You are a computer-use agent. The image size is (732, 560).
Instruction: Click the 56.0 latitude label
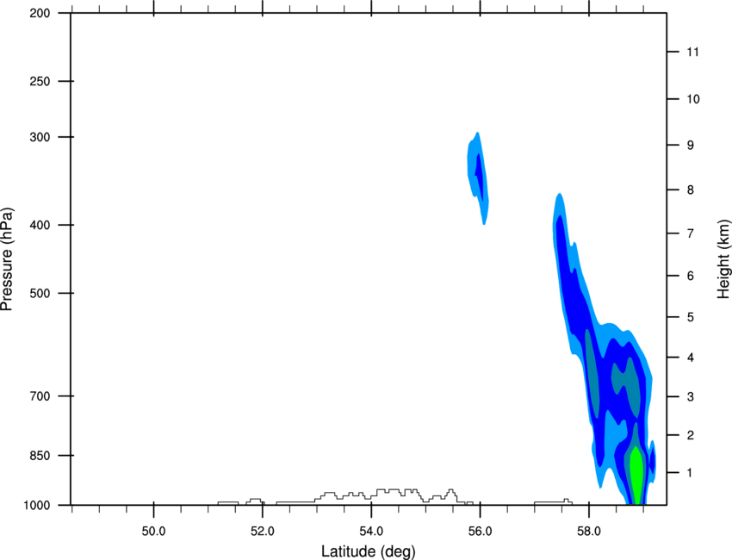point(480,531)
